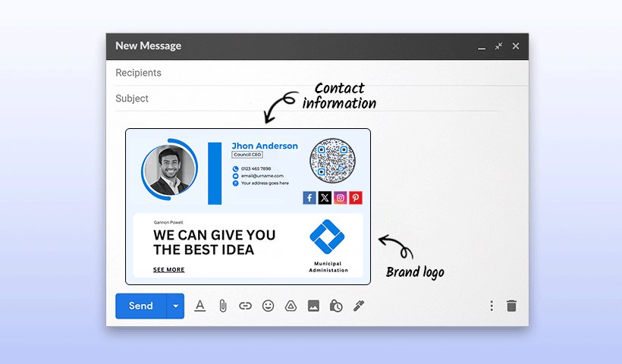
Task: Discard draft with trash icon
Action: [x=512, y=306]
